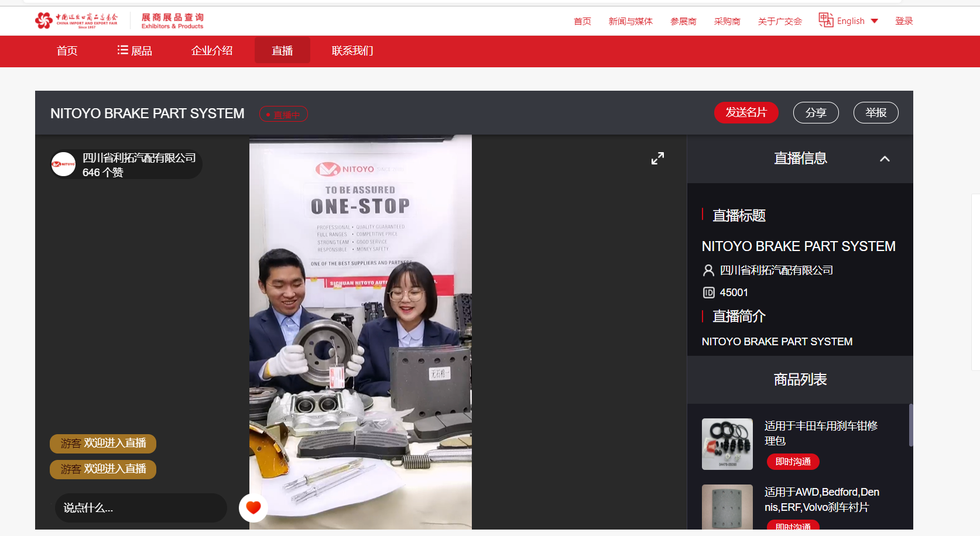Viewport: 980px width, 536px height.
Task: Click the live video player
Action: [361, 332]
